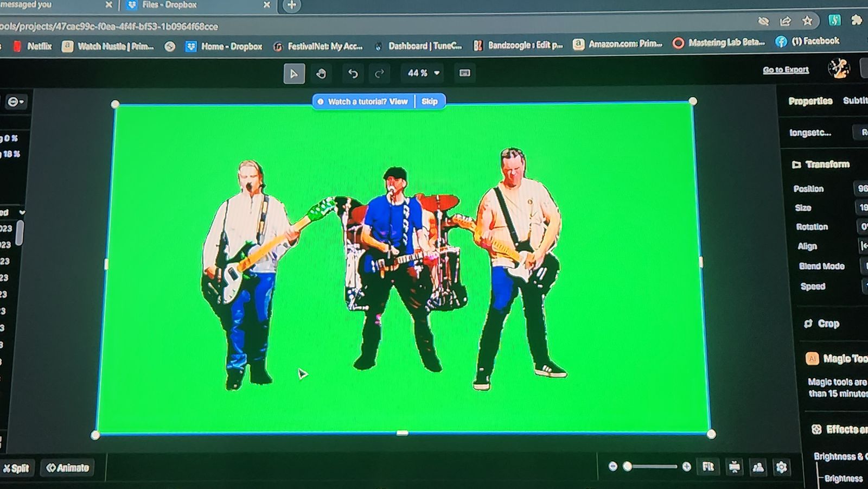Image resolution: width=868 pixels, height=489 pixels.
Task: Select the arrow pointer tool
Action: [293, 74]
